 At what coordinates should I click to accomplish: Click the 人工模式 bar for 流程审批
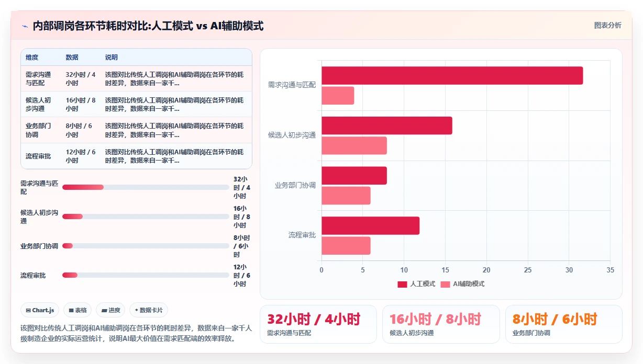370,225
